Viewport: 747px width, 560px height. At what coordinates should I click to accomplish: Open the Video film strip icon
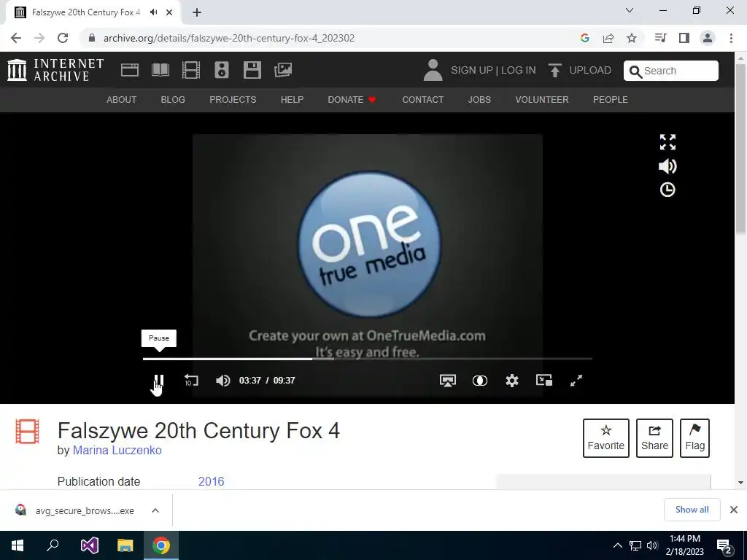tap(190, 70)
